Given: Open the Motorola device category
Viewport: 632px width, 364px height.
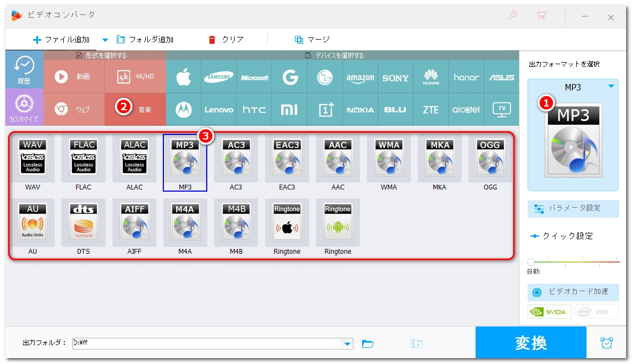Looking at the screenshot, I should (184, 110).
